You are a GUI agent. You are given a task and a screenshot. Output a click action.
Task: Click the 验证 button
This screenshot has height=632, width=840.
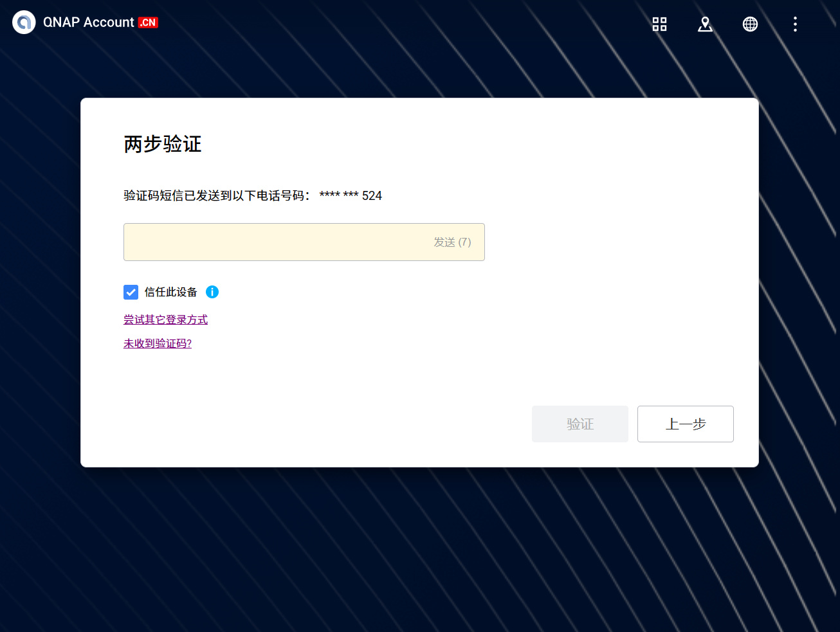click(x=580, y=424)
